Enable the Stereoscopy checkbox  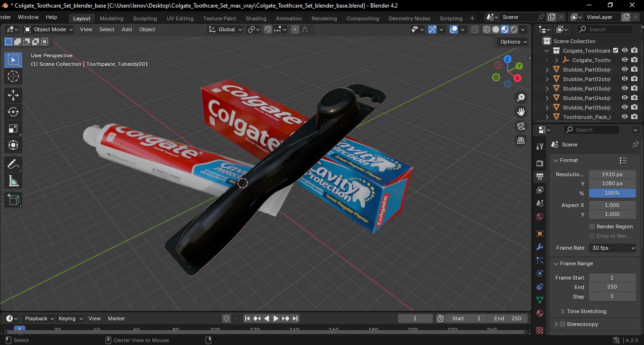563,324
